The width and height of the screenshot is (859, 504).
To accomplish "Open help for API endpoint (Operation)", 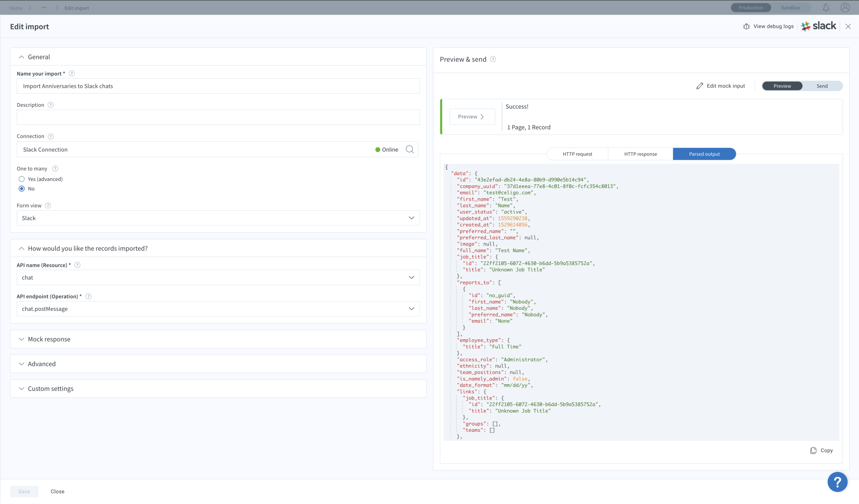I will pos(88,296).
